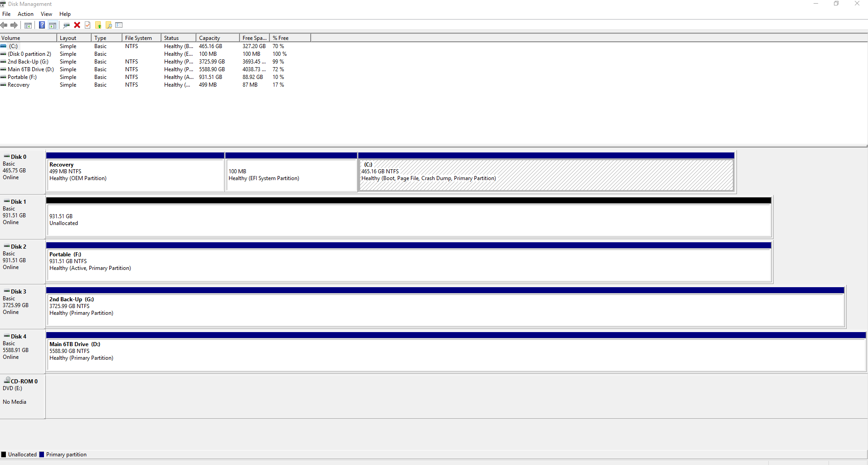
Task: Click the blue Primary partition legend swatch
Action: 42,455
